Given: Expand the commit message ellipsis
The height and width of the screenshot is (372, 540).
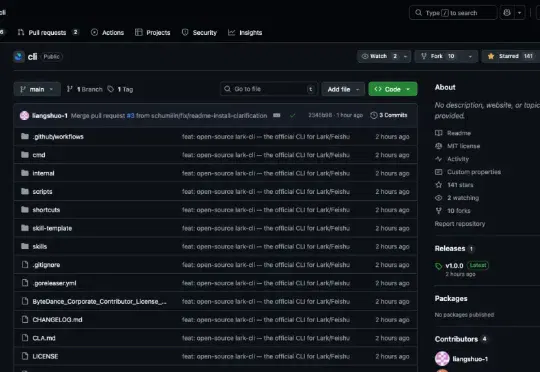Looking at the screenshot, I should (x=277, y=115).
